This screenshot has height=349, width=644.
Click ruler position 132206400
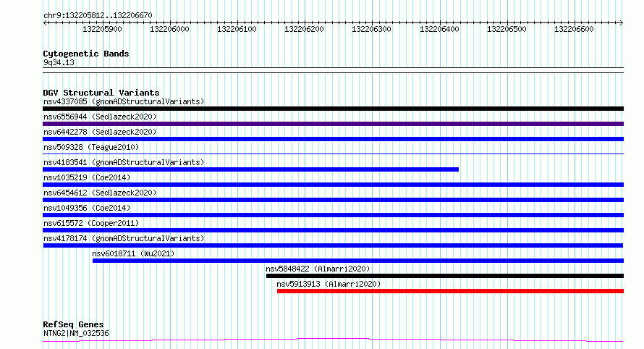[x=439, y=29]
